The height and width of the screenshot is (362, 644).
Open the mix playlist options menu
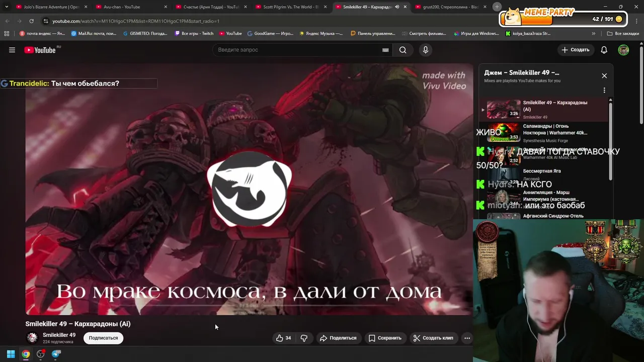pyautogui.click(x=604, y=90)
